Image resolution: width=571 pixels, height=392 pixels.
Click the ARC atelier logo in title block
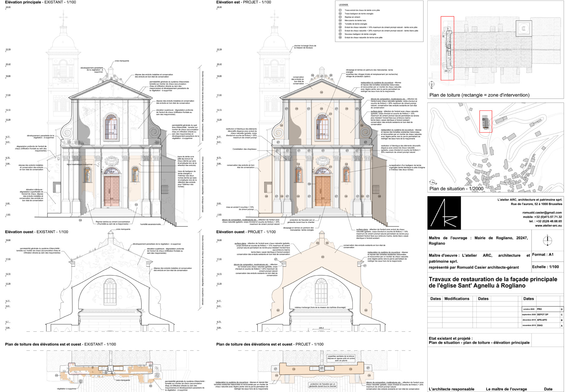[x=444, y=213]
